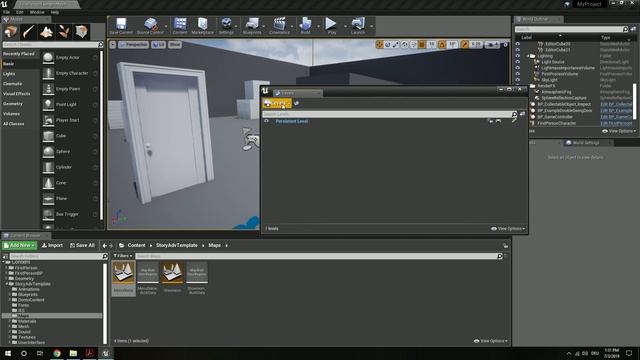
Task: Select the rotate transform gizmo icon
Action: tap(388, 44)
